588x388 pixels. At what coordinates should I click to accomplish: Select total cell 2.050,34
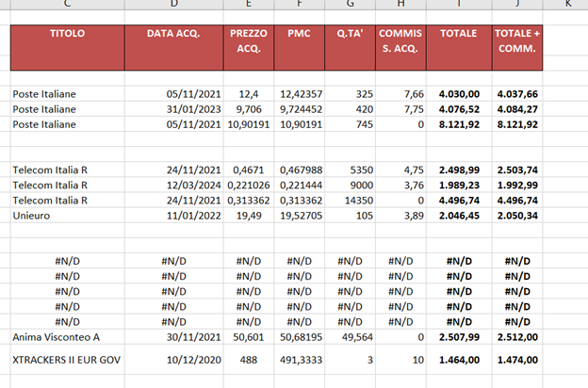517,216
